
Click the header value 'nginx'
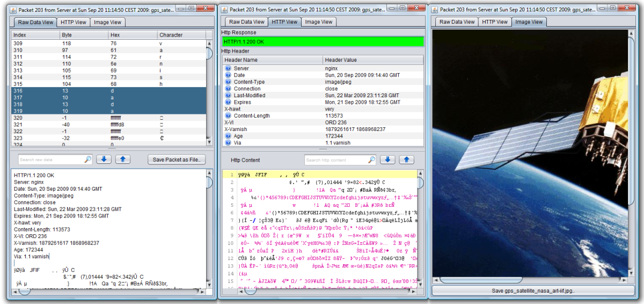coord(331,68)
